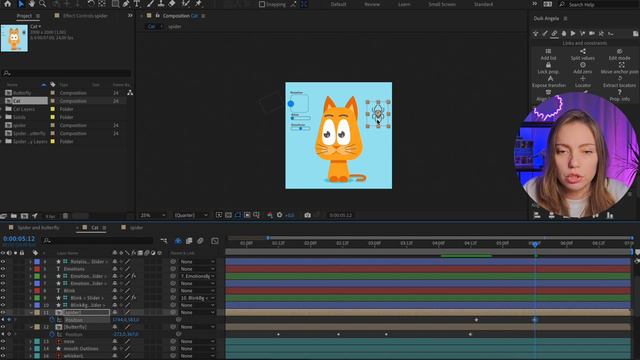Click the Search Help field
Image resolution: width=640 pixels, height=360 pixels.
599,4
